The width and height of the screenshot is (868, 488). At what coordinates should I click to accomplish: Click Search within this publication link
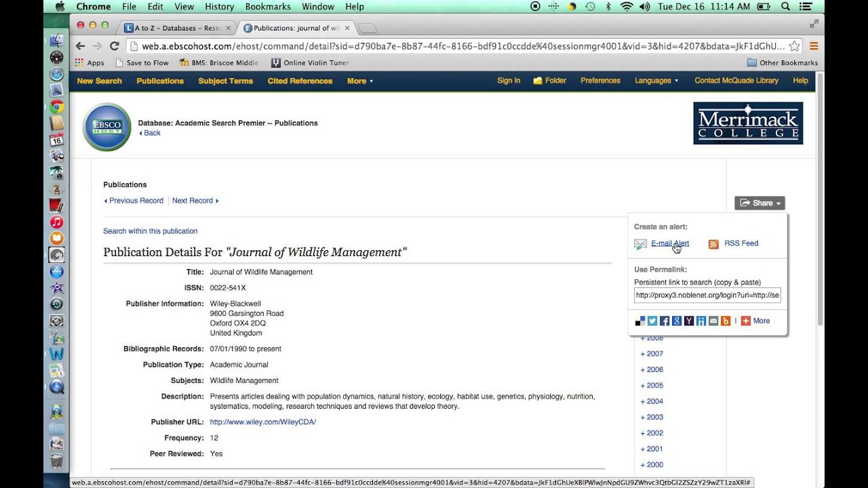click(150, 231)
